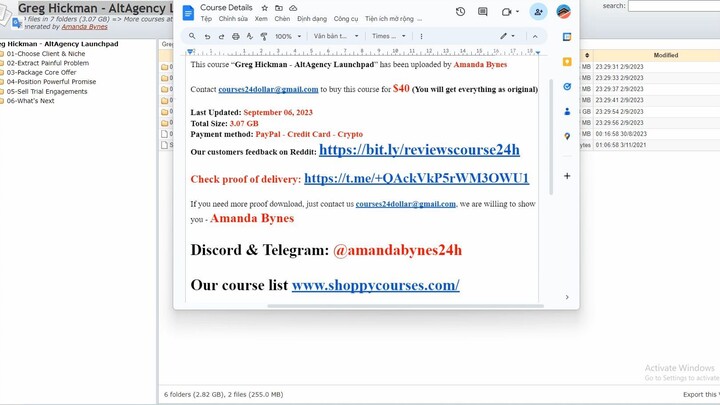Open the Chèn menu
This screenshot has width=720, height=405.
(282, 19)
